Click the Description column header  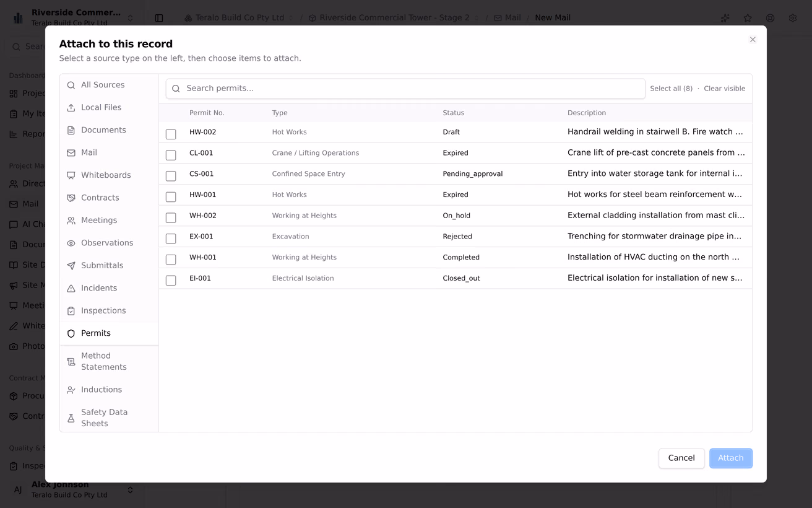coord(587,113)
